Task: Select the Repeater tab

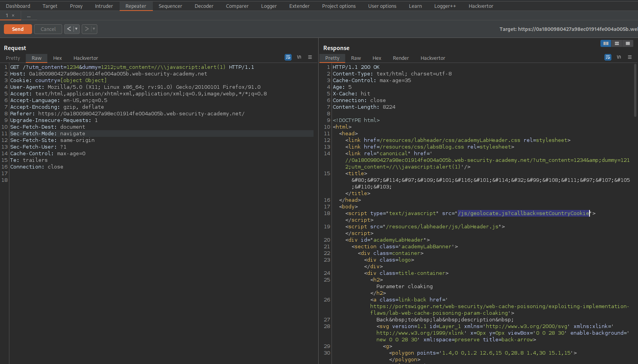Action: point(136,6)
